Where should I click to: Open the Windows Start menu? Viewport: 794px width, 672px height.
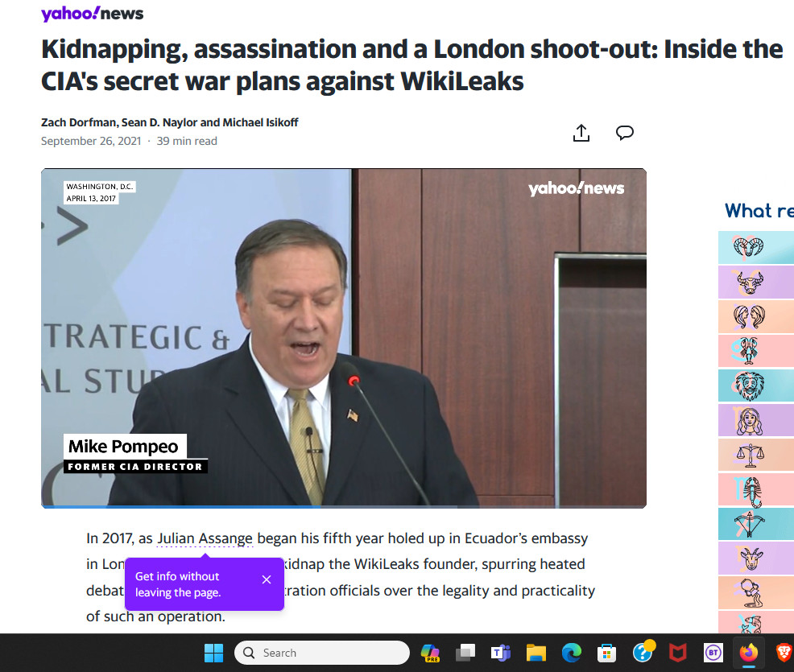[213, 653]
